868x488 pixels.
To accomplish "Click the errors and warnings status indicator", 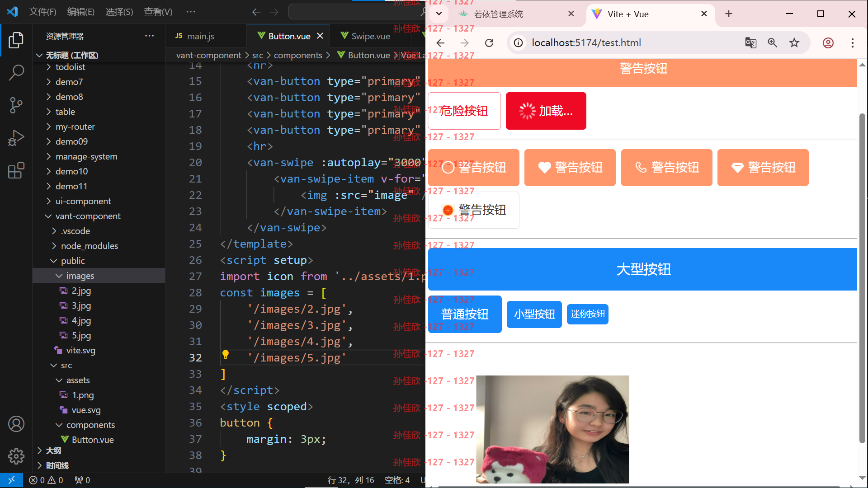I will click(46, 480).
